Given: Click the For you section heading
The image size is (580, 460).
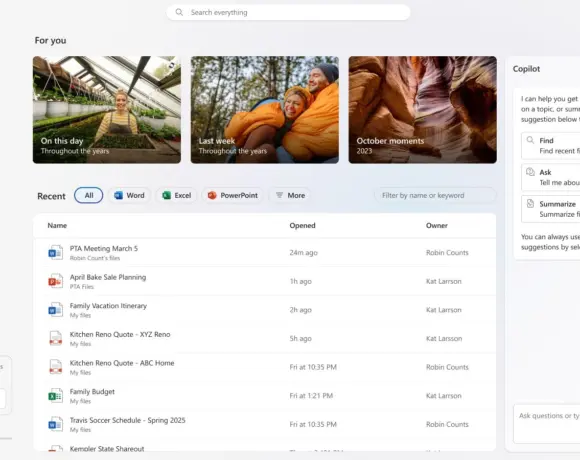Looking at the screenshot, I should (50, 40).
